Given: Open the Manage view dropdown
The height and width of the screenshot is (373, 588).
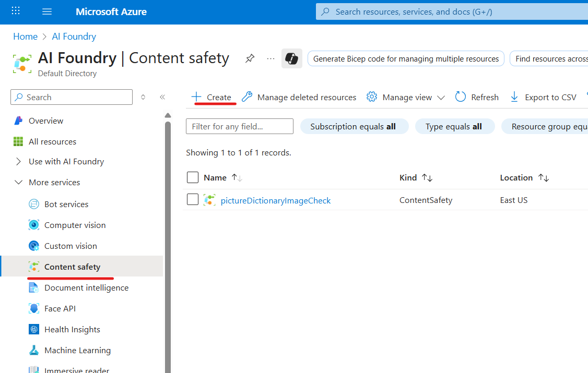Looking at the screenshot, I should click(406, 97).
